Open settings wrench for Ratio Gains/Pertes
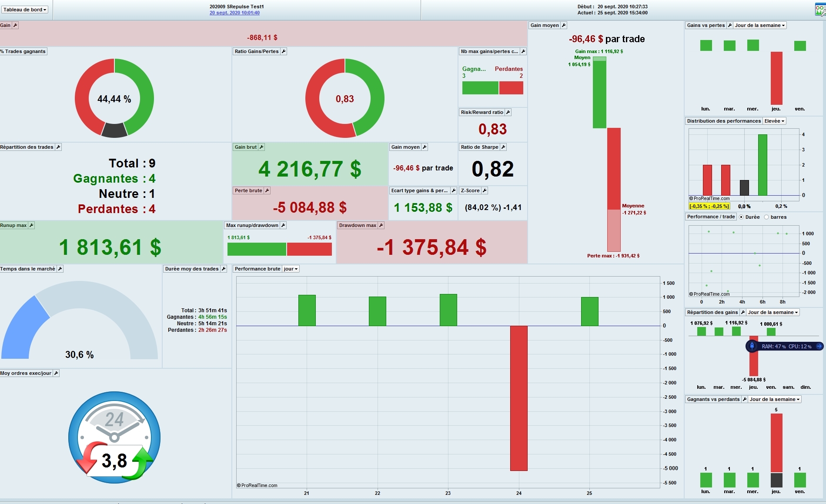 pyautogui.click(x=284, y=51)
